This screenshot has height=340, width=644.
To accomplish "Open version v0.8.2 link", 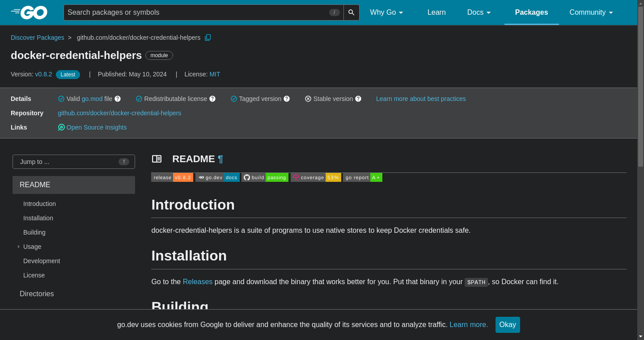I will [43, 74].
